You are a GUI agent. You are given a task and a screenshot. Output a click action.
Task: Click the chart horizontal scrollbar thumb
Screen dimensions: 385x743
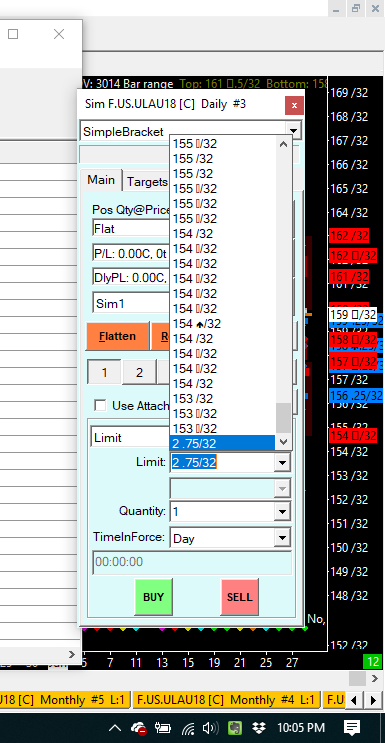[357, 679]
